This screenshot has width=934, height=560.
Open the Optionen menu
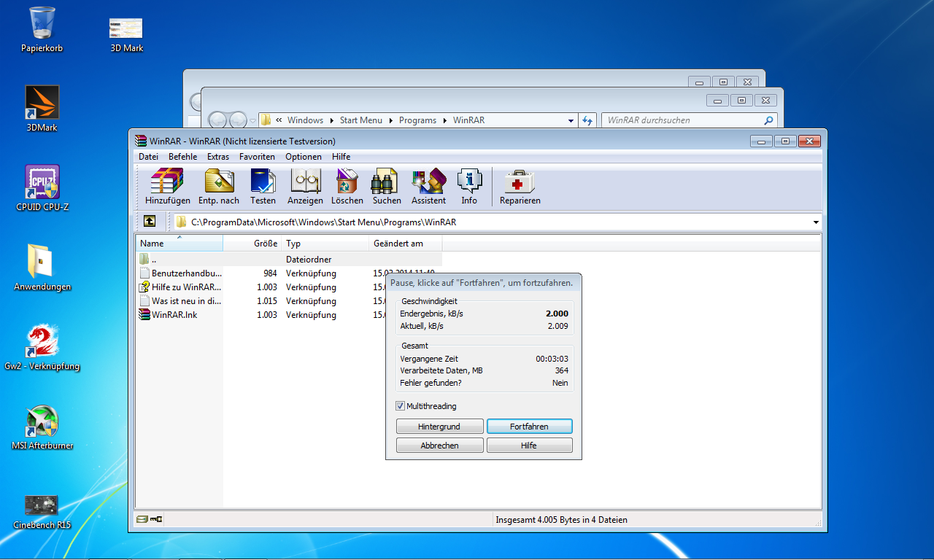pyautogui.click(x=304, y=157)
